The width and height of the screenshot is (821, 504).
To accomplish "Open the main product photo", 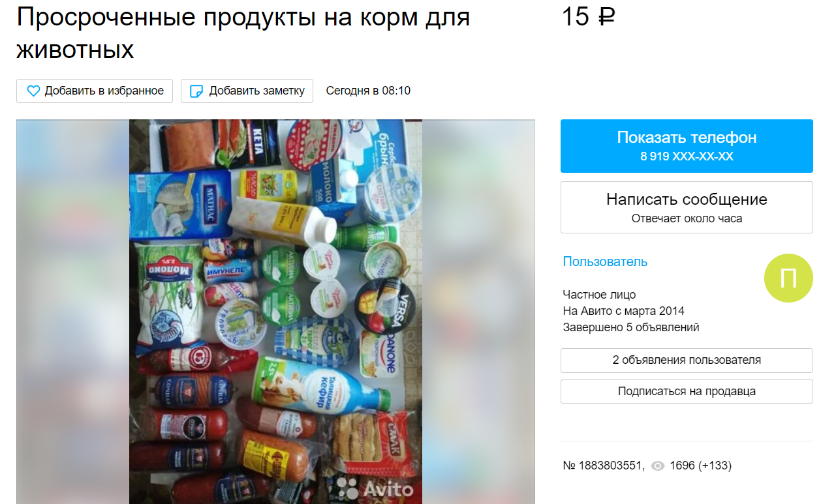I will point(275,312).
